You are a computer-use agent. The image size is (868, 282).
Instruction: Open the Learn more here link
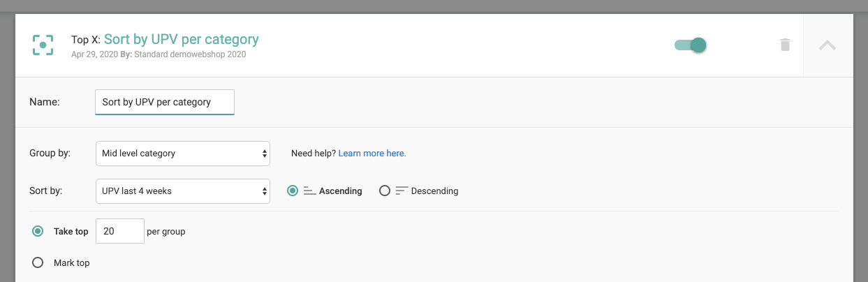point(372,153)
